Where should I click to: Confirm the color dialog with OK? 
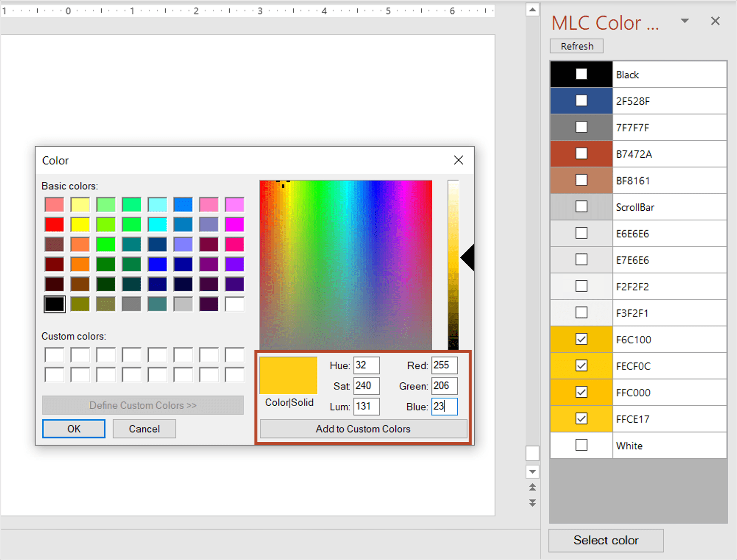click(74, 429)
